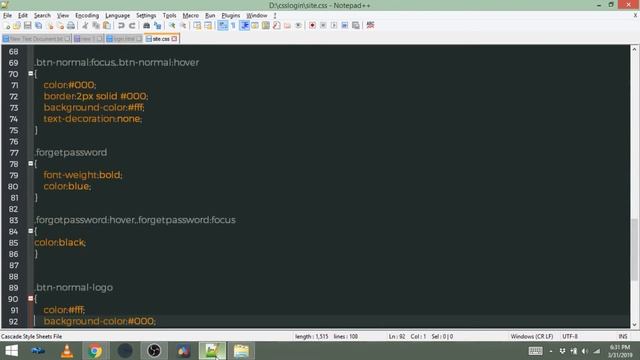Screen dimensions: 640x360
Task: Click the UTF-8 encoding status entry
Action: pyautogui.click(x=570, y=336)
